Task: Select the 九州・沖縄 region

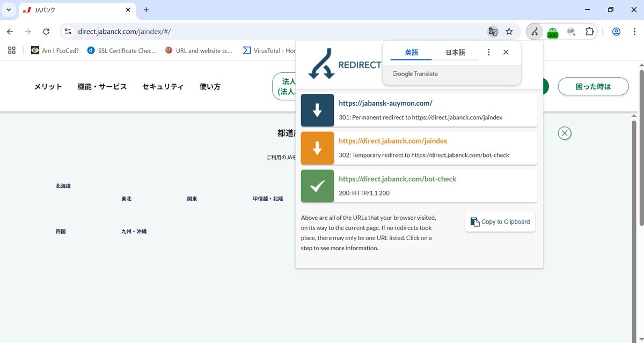Action: coord(134,232)
